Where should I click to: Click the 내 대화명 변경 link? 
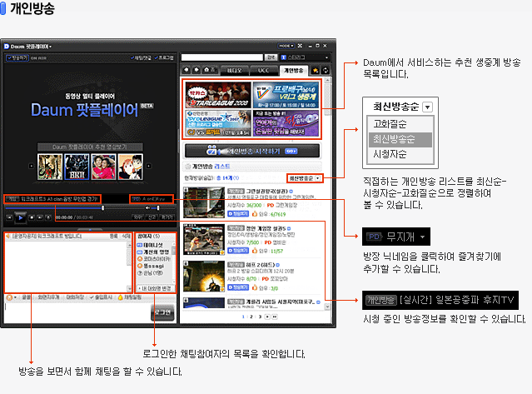point(156,288)
